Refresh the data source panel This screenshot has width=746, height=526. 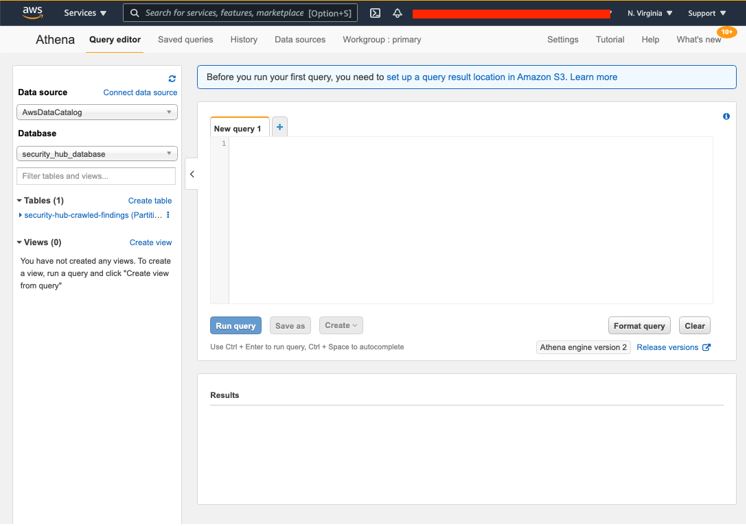[172, 78]
